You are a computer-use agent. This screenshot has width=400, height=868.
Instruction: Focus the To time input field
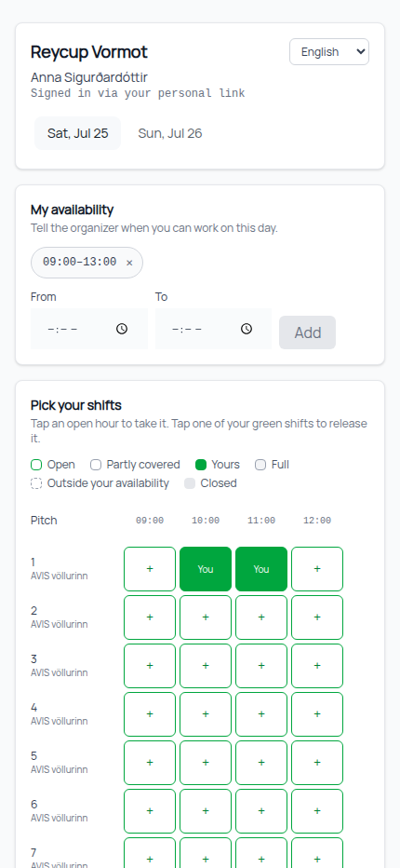pos(214,329)
